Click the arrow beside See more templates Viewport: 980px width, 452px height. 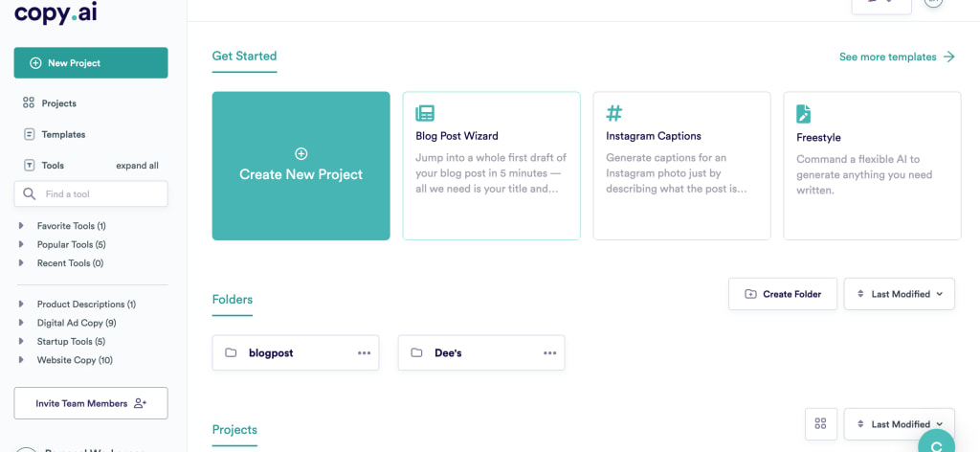point(948,56)
